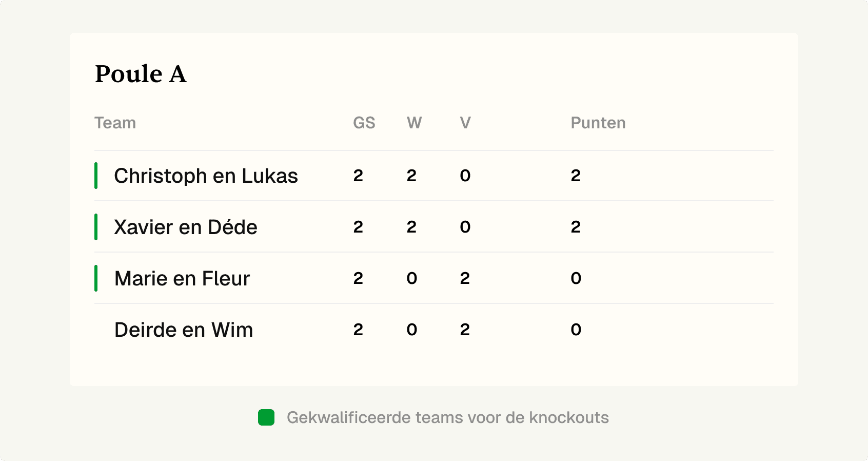
Task: Click the W value for Xavier en Déde
Action: coord(411,227)
